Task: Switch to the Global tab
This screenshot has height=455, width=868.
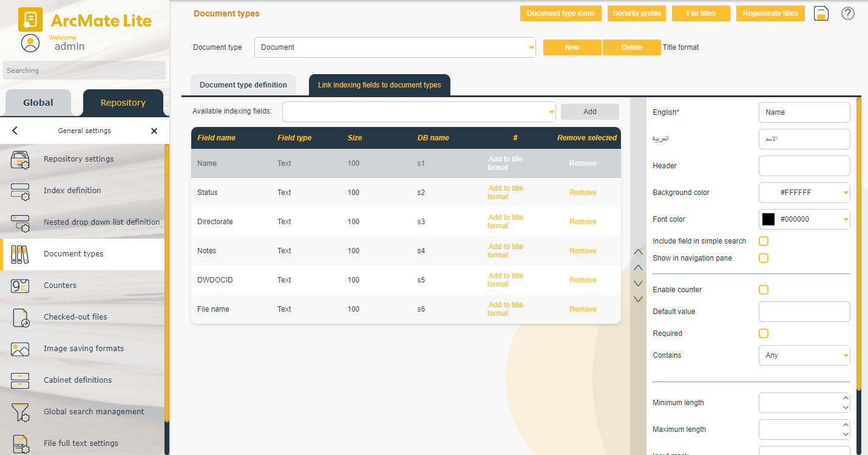Action: [x=38, y=103]
